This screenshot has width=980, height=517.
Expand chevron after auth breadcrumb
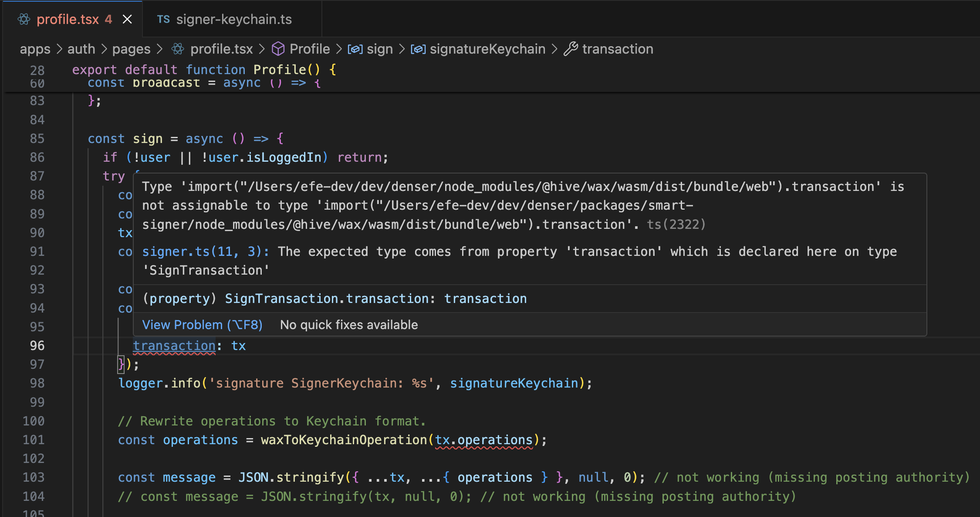pos(104,49)
